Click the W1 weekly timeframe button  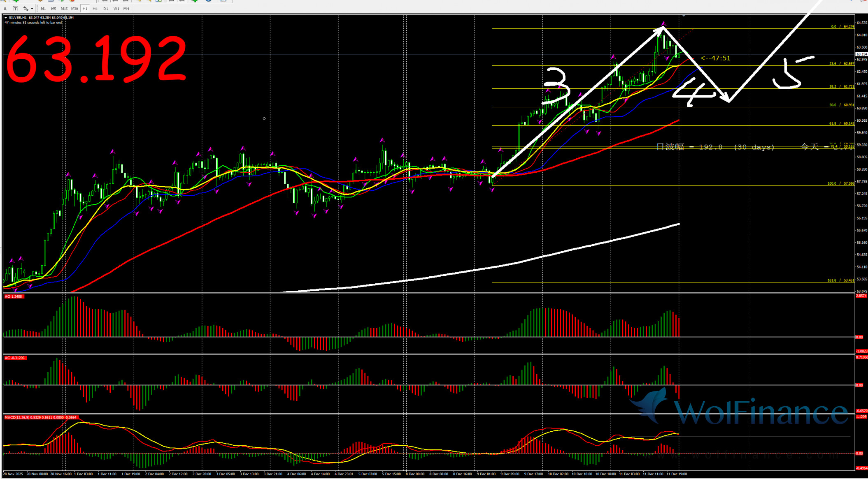pos(116,9)
